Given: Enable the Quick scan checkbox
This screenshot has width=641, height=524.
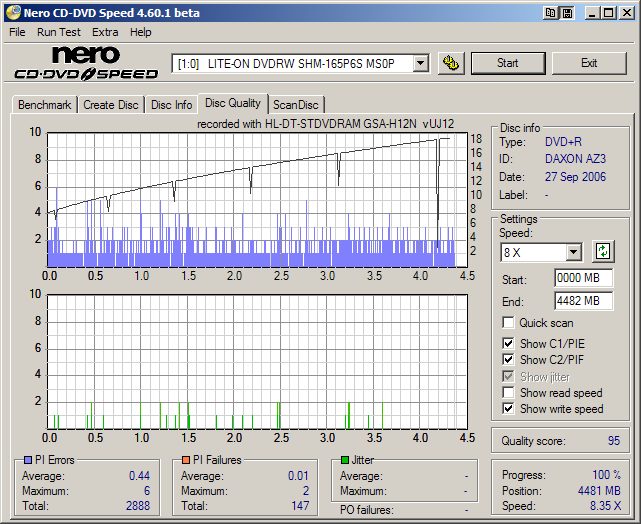Looking at the screenshot, I should [508, 322].
